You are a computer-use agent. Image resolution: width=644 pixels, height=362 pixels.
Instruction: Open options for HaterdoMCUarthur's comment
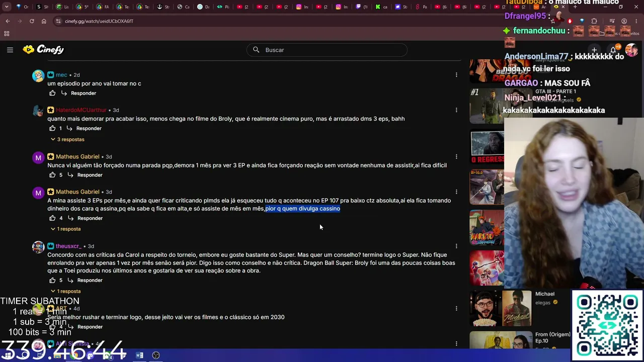(456, 110)
